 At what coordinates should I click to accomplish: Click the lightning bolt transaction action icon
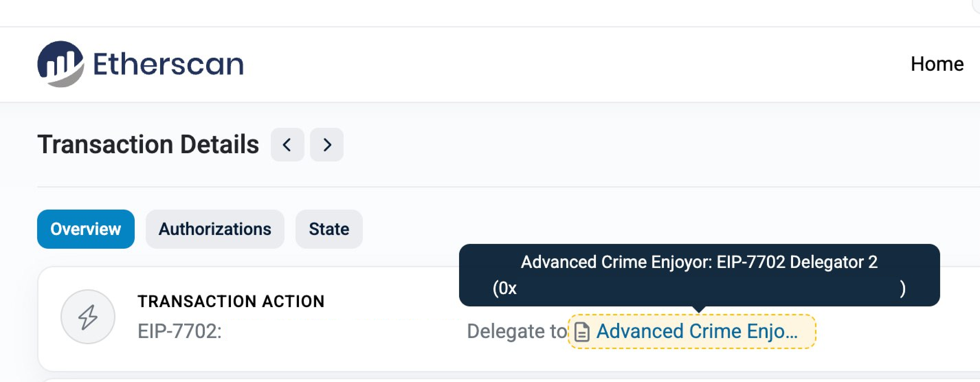point(88,316)
